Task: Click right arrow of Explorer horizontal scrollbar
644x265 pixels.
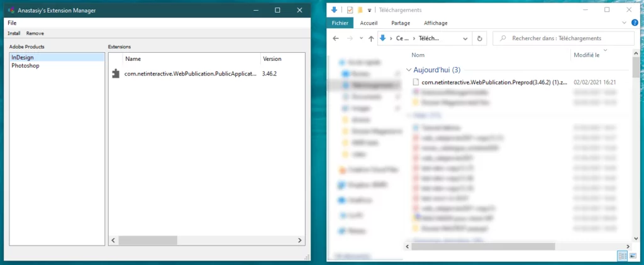Action: coord(629,247)
